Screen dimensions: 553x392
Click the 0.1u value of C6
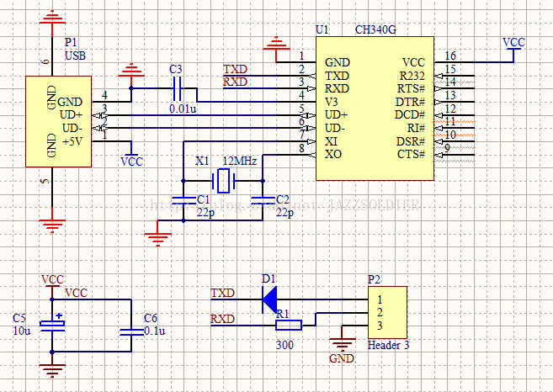pyautogui.click(x=155, y=331)
